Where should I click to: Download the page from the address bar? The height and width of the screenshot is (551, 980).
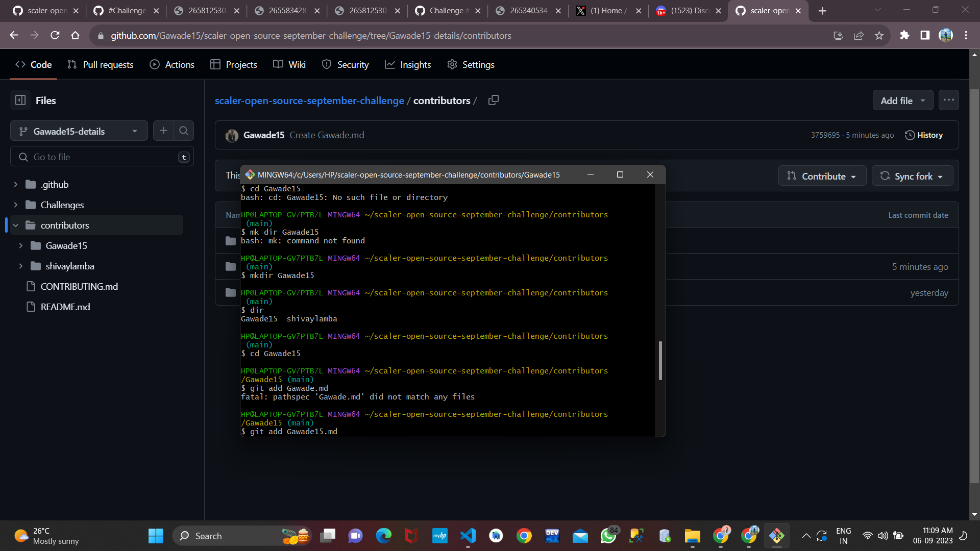[x=838, y=35]
